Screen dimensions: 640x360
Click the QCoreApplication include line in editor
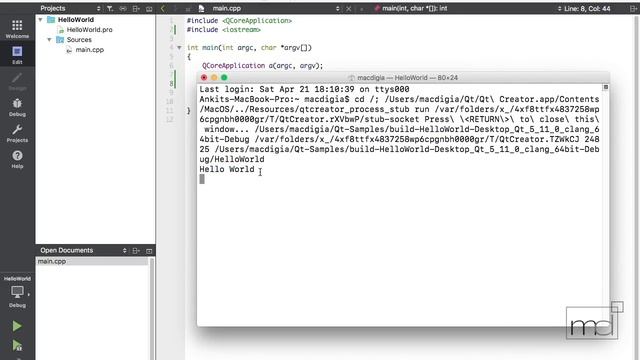pyautogui.click(x=239, y=20)
